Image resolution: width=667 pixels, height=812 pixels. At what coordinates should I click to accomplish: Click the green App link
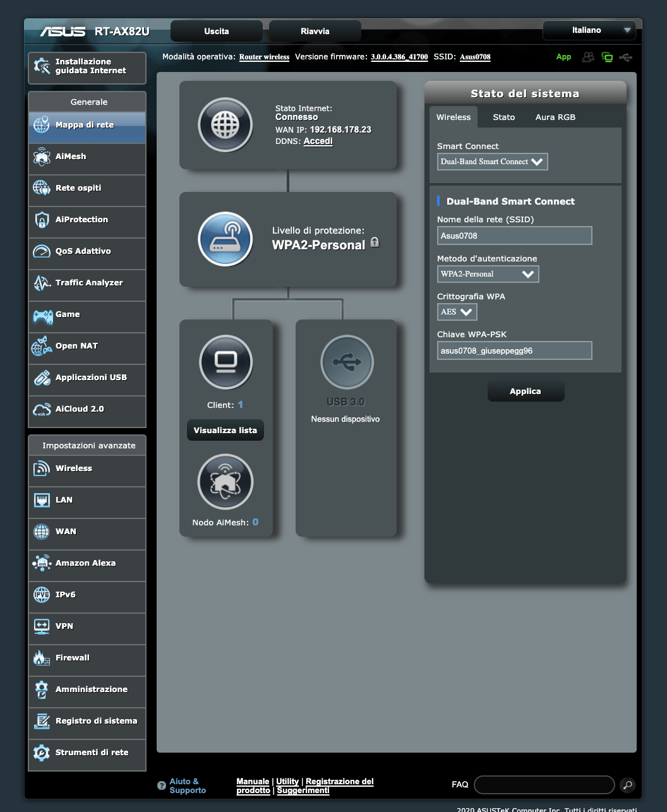(563, 57)
